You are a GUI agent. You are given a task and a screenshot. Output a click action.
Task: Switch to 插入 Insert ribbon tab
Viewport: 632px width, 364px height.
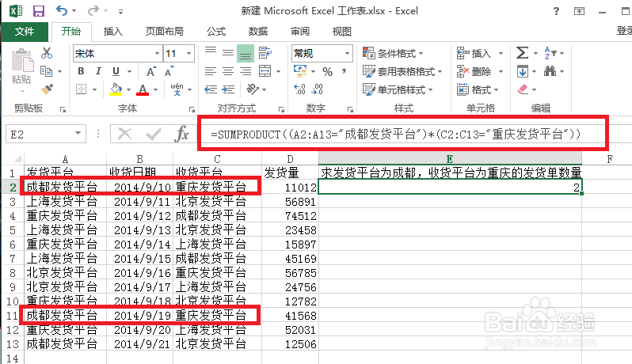(112, 32)
